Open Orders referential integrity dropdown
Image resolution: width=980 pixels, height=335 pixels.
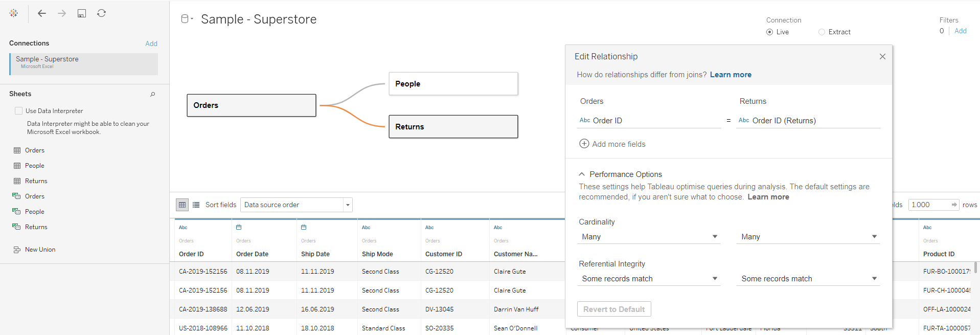click(x=649, y=279)
